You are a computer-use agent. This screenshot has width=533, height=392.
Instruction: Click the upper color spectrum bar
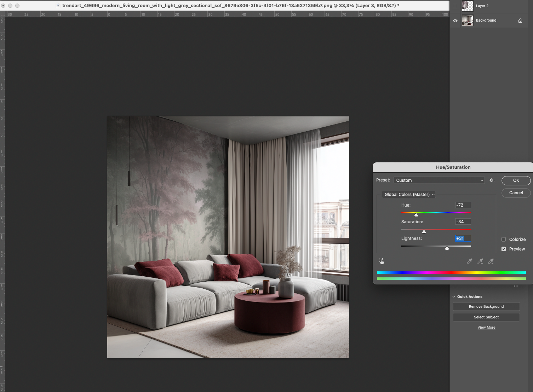pyautogui.click(x=451, y=273)
